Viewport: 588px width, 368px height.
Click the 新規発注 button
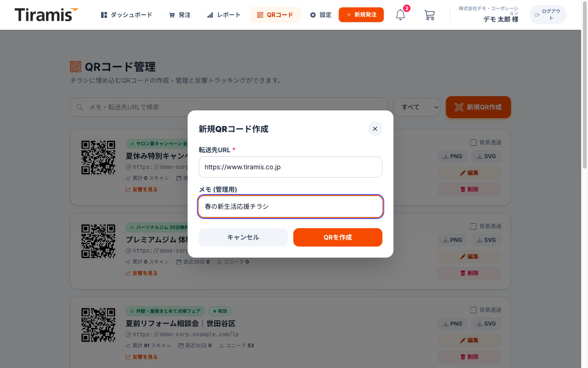click(x=361, y=15)
